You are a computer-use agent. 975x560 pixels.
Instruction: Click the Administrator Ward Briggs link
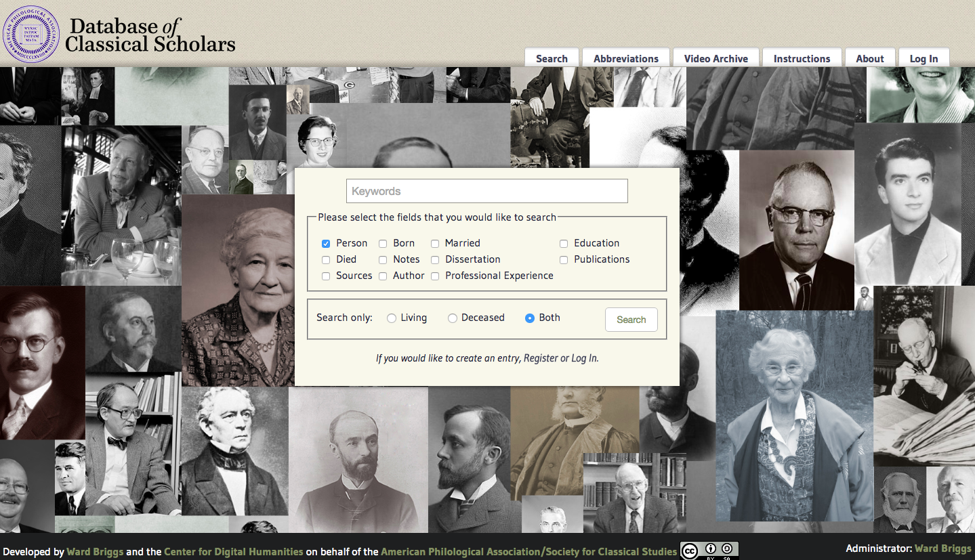coord(943,548)
